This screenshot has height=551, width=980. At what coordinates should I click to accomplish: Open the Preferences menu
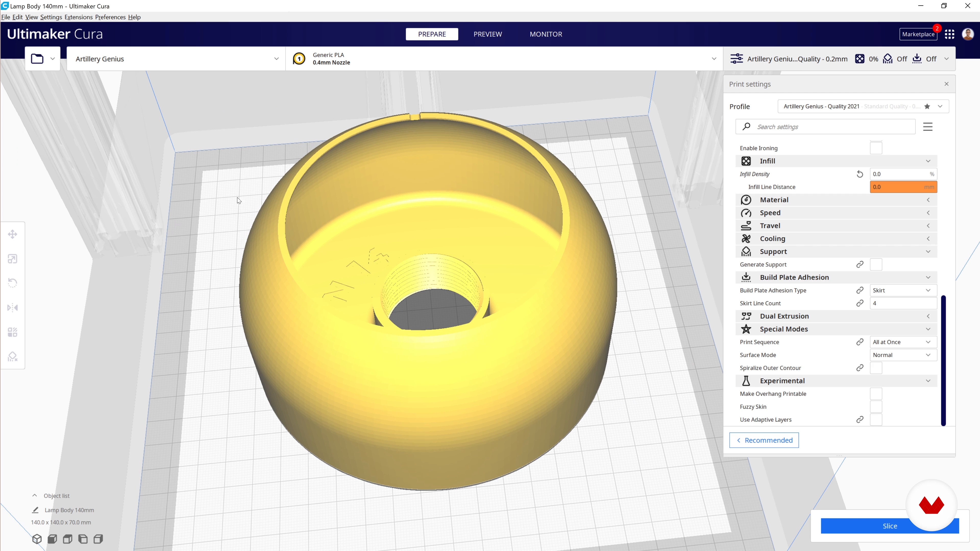(110, 17)
